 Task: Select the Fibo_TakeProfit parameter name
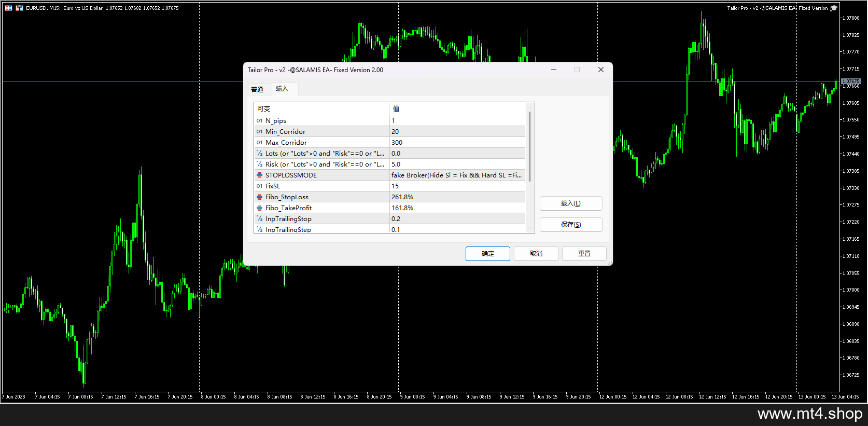(288, 208)
